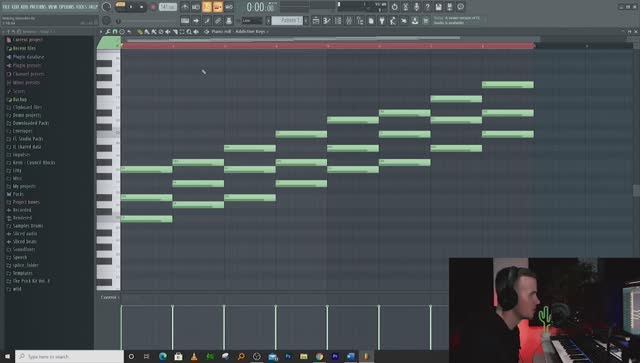Open the Channel rack icon
The image size is (640, 363).
338,20
